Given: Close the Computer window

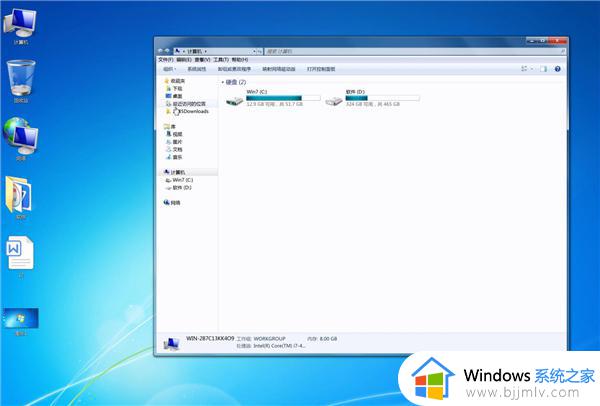Looking at the screenshot, I should tap(558, 41).
